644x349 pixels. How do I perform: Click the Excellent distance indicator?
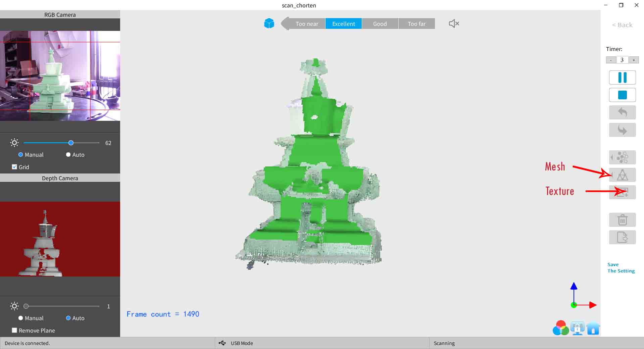(344, 24)
